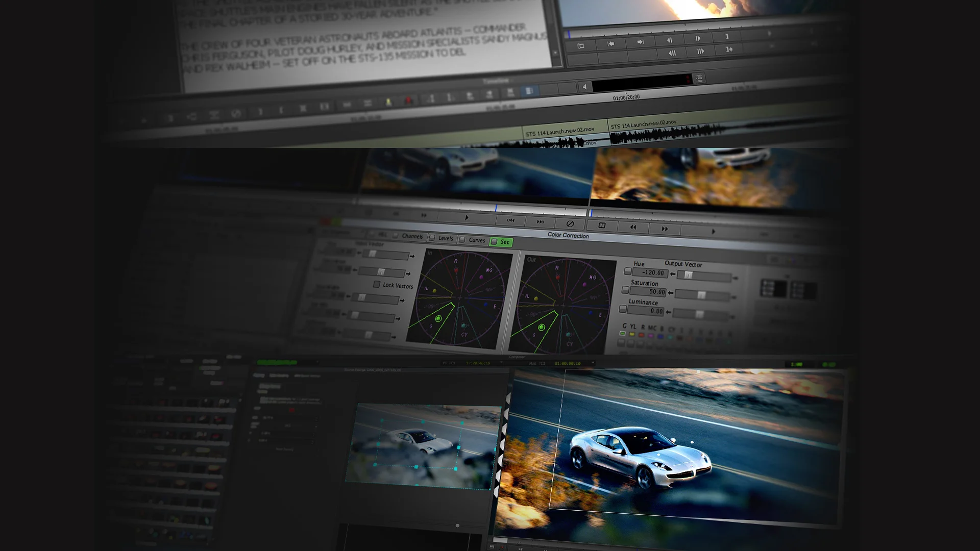Open the V1 TC1 timecode dropdown
The width and height of the screenshot is (980, 551).
(501, 363)
